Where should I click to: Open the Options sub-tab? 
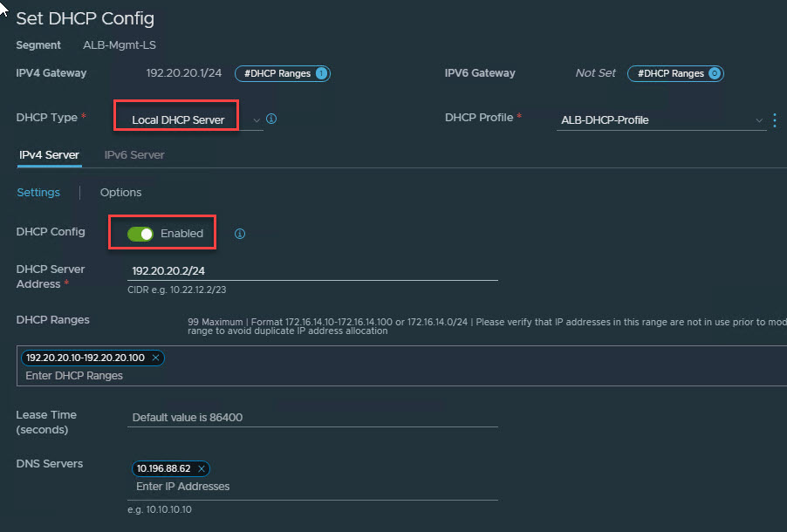point(120,192)
